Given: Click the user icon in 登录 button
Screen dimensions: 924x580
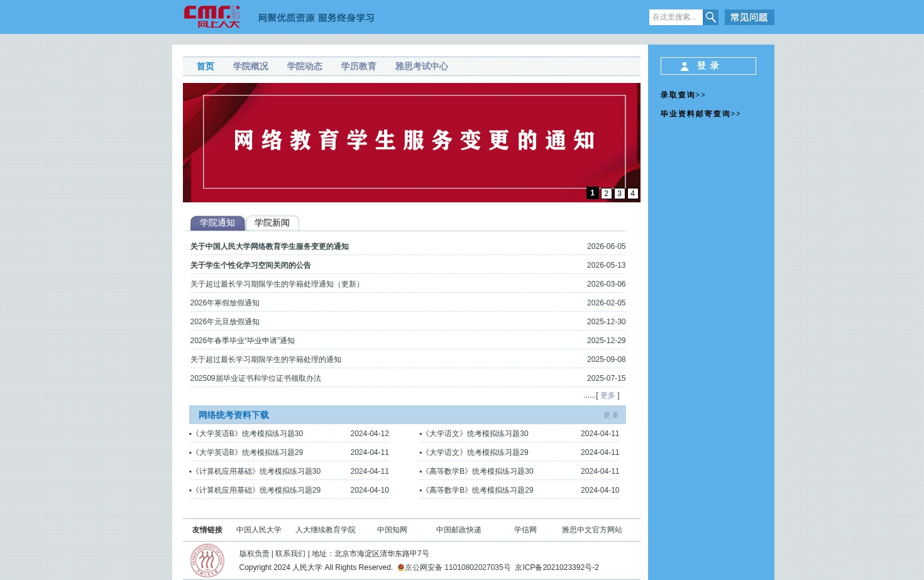Looking at the screenshot, I should click(685, 66).
